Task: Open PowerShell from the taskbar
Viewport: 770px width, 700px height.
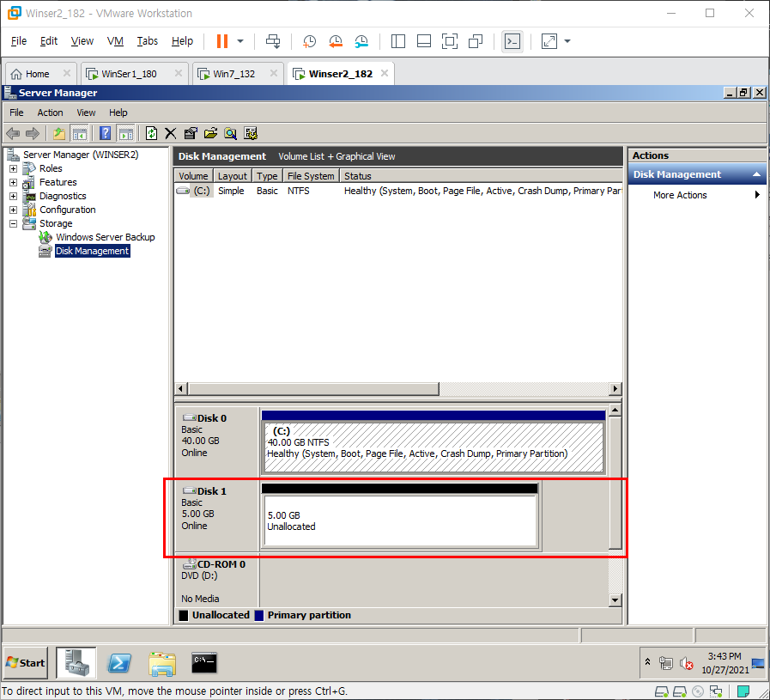Action: pos(119,663)
